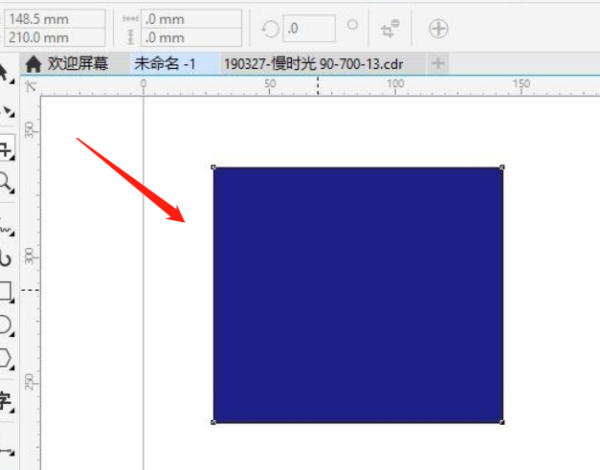Select the Ellipse tool
Viewport: 600px width, 470px height.
click(5, 325)
